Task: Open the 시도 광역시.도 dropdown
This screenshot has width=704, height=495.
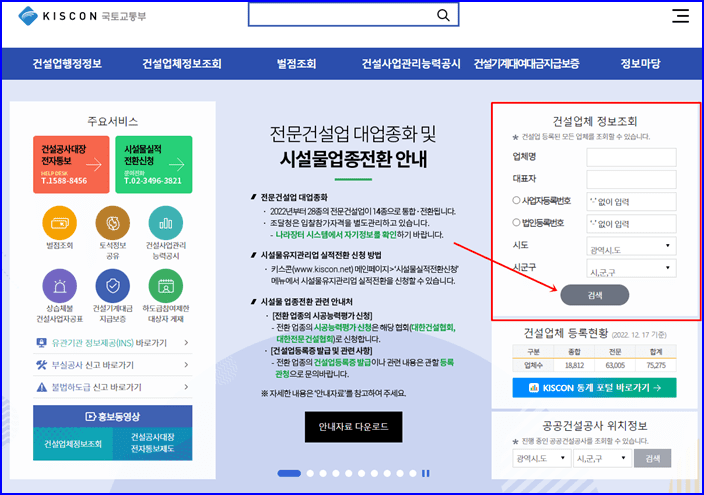Action: tap(631, 246)
